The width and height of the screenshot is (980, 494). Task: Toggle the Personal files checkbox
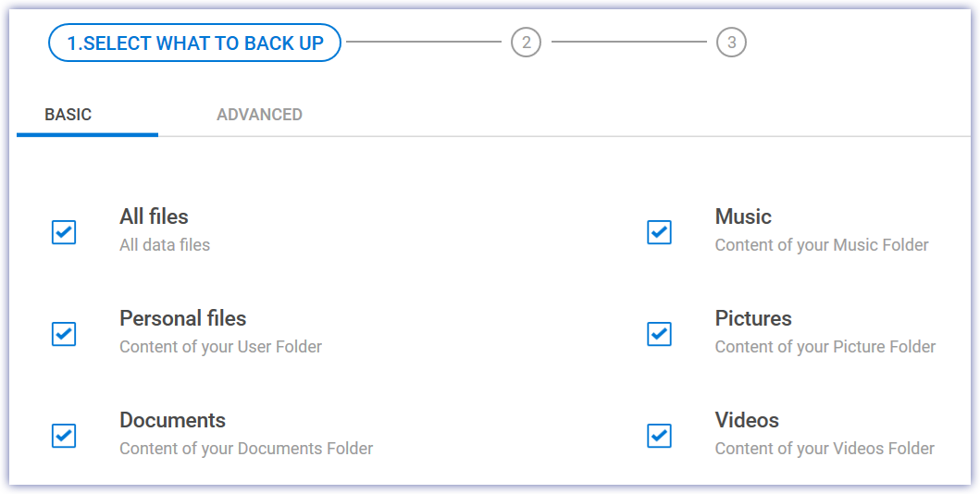pyautogui.click(x=64, y=333)
